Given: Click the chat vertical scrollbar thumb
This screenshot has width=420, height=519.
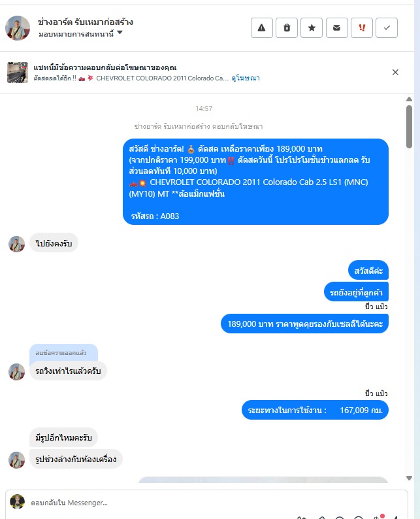Looking at the screenshot, I should click(x=409, y=127).
